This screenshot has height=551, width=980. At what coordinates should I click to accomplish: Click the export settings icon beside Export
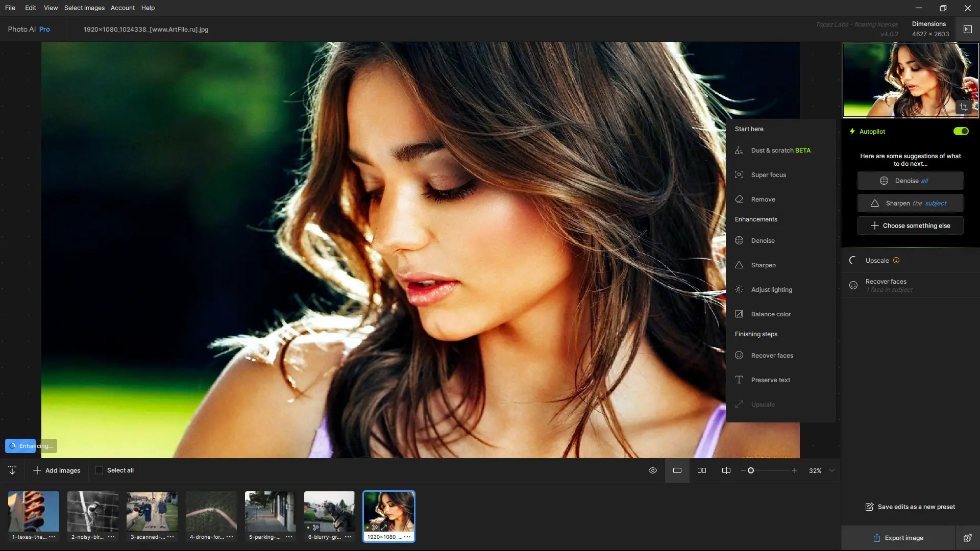967,538
